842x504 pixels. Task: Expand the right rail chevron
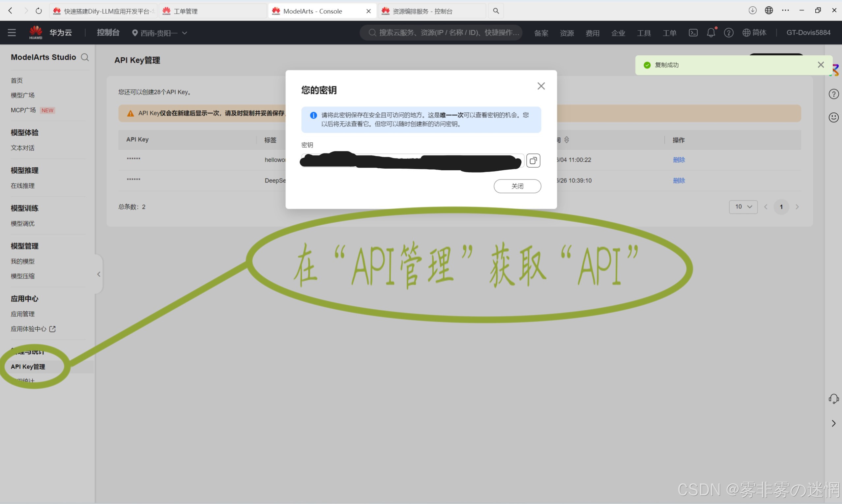click(833, 424)
